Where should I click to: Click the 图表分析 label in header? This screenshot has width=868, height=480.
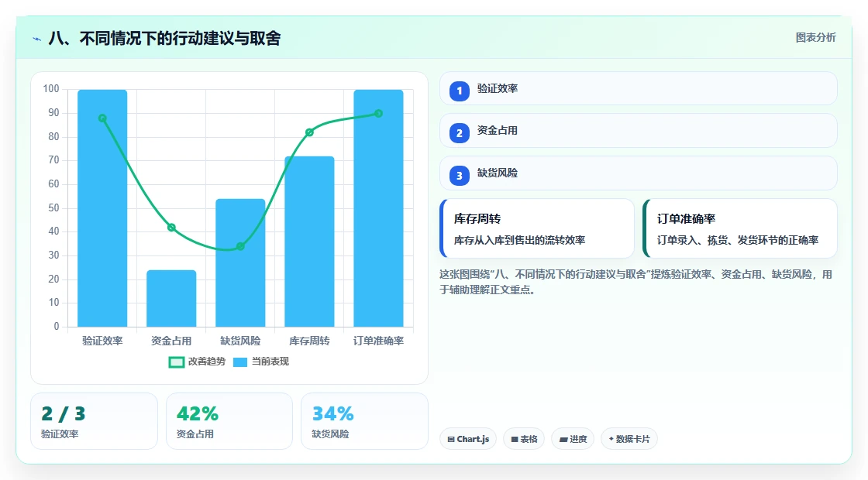coord(815,38)
